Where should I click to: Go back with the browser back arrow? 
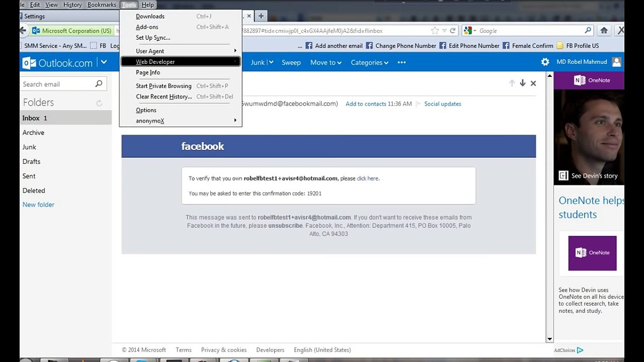coord(23,31)
